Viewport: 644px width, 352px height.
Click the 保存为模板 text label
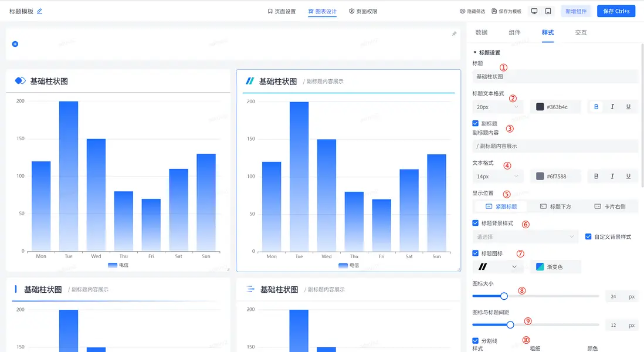[x=510, y=12]
